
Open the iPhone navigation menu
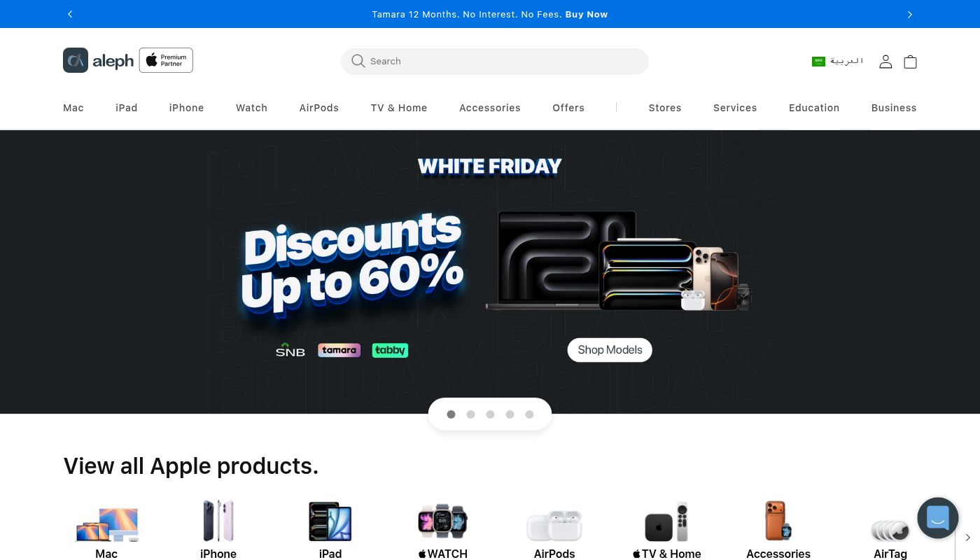[186, 108]
